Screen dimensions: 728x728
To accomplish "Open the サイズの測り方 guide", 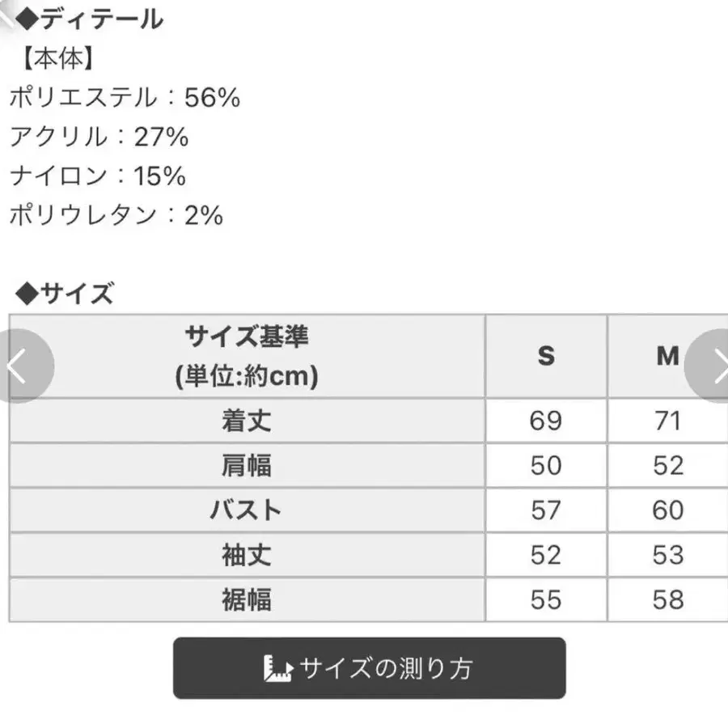I will [369, 668].
